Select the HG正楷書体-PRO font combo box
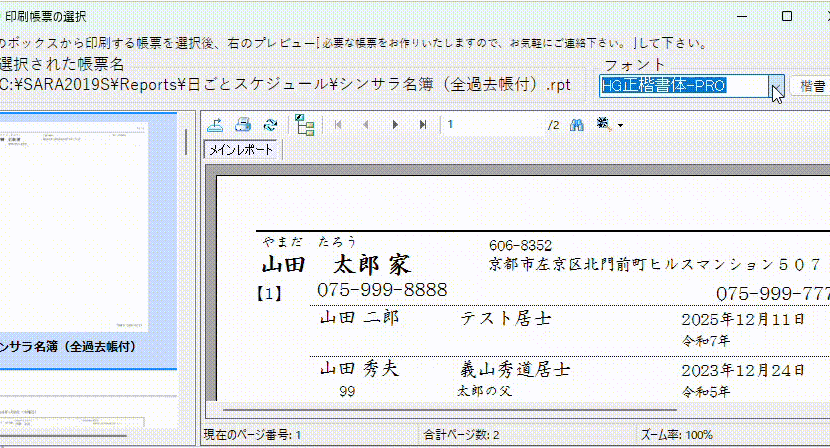 click(x=685, y=87)
